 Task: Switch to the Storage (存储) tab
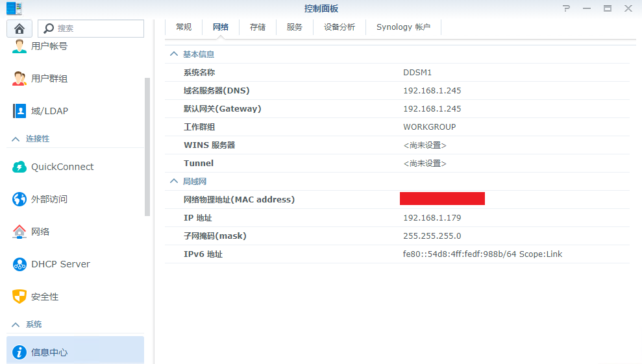pos(258,27)
